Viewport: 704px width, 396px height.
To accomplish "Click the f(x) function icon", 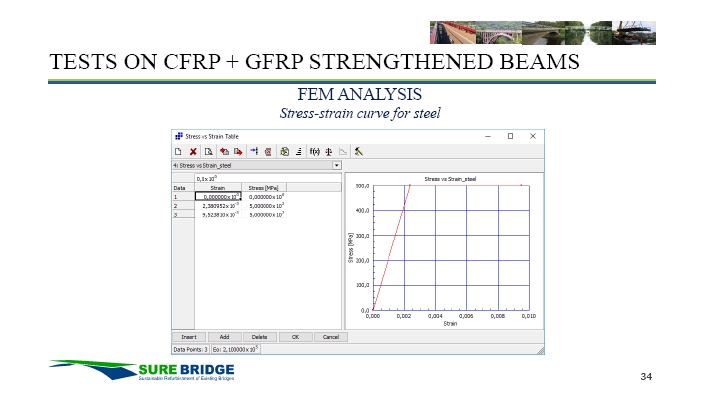I will pos(315,152).
